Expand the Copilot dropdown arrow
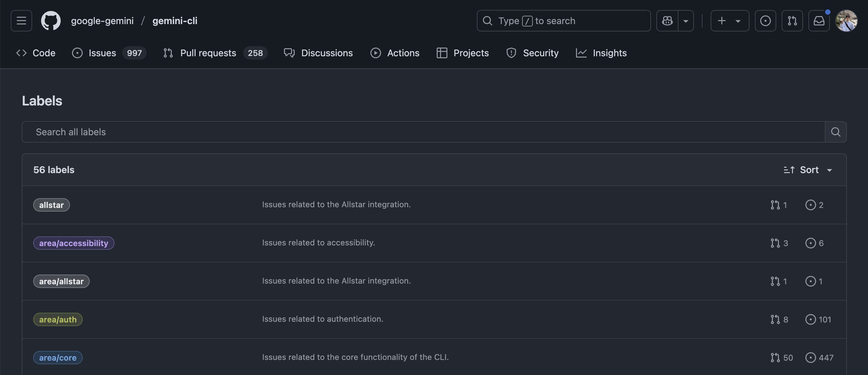This screenshot has height=375, width=868. coord(686,21)
